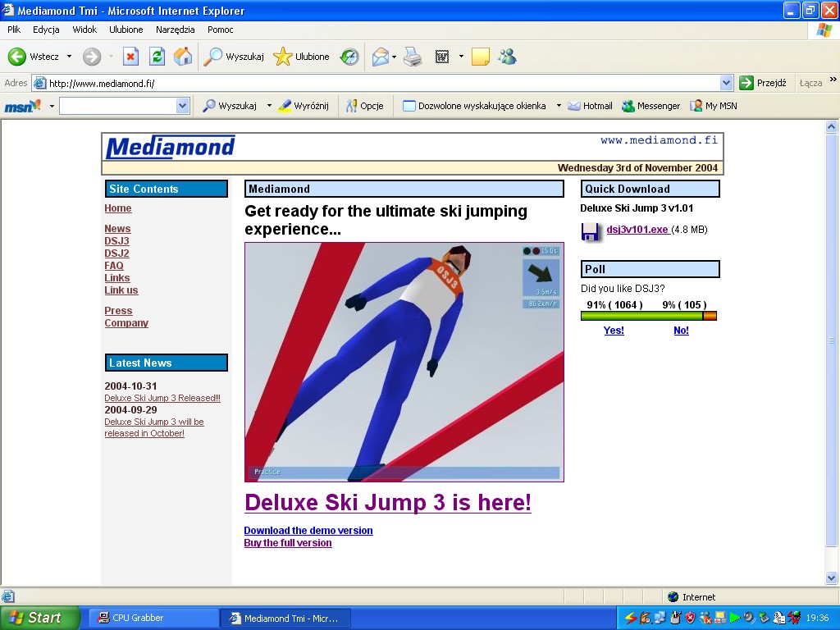The width and height of the screenshot is (840, 630).
Task: Open the msn logo dropdown arrow
Action: click(x=52, y=106)
